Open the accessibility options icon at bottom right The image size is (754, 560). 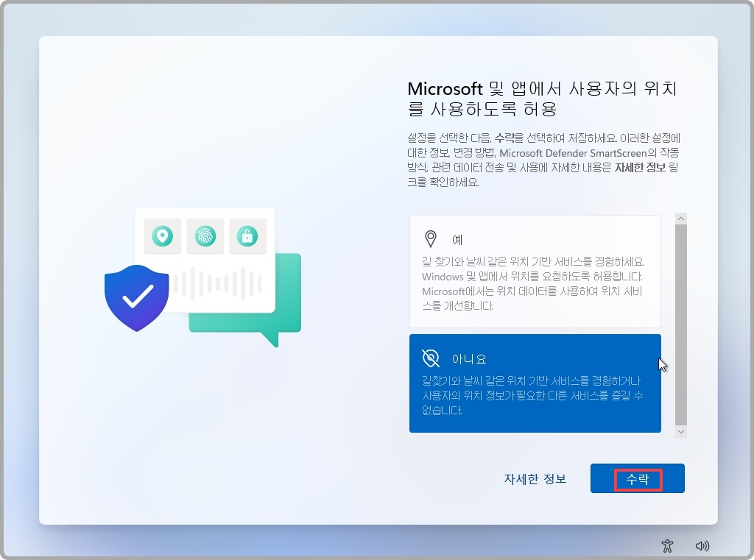[x=667, y=545]
